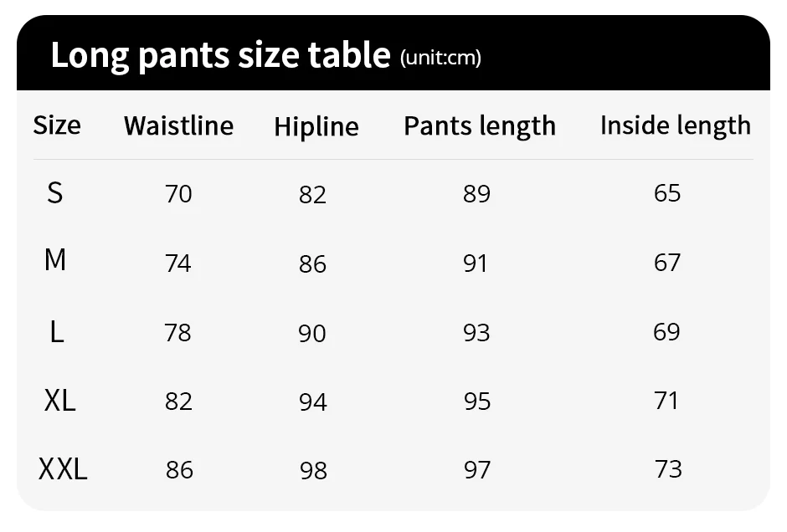This screenshot has height=532, width=787.
Task: Click pants length value 89 for S
Action: (x=477, y=193)
